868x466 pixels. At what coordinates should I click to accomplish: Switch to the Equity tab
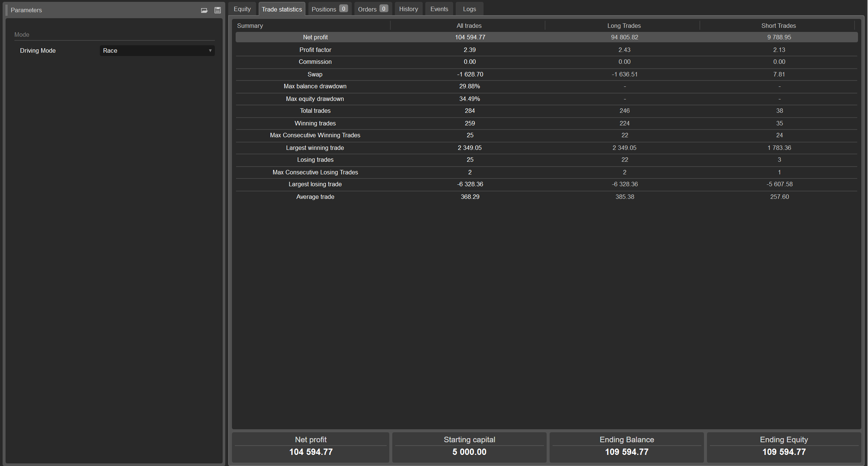[x=242, y=9]
